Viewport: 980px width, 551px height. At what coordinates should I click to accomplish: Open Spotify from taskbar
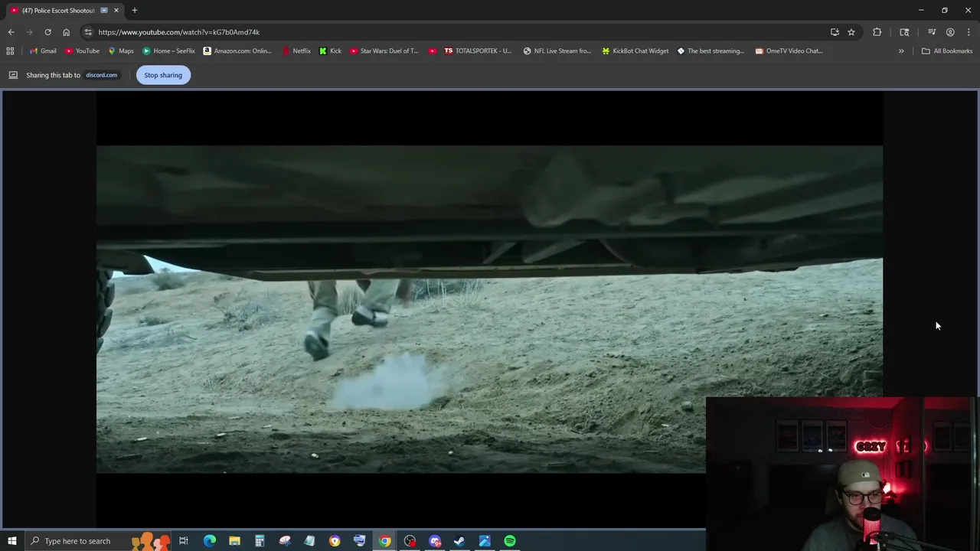click(x=510, y=541)
